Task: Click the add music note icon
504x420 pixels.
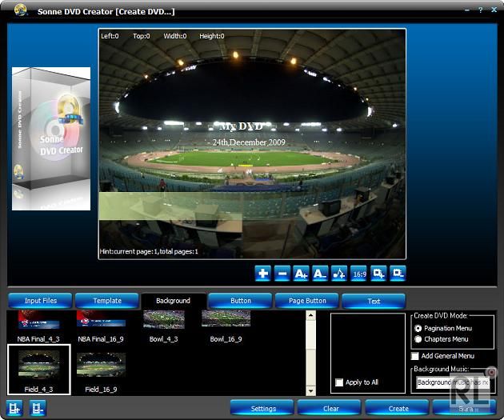Action: coord(339,274)
